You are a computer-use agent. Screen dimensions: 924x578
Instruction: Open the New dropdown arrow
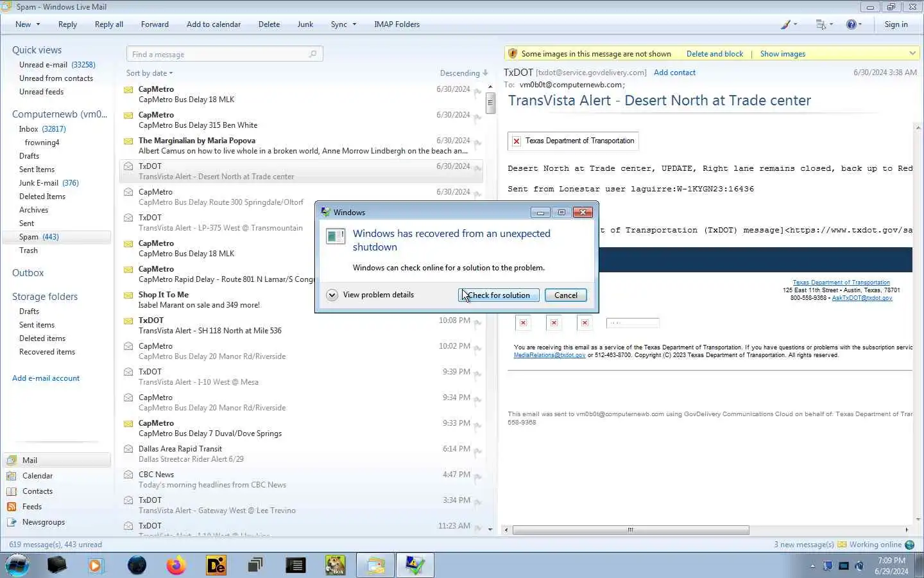(x=38, y=24)
